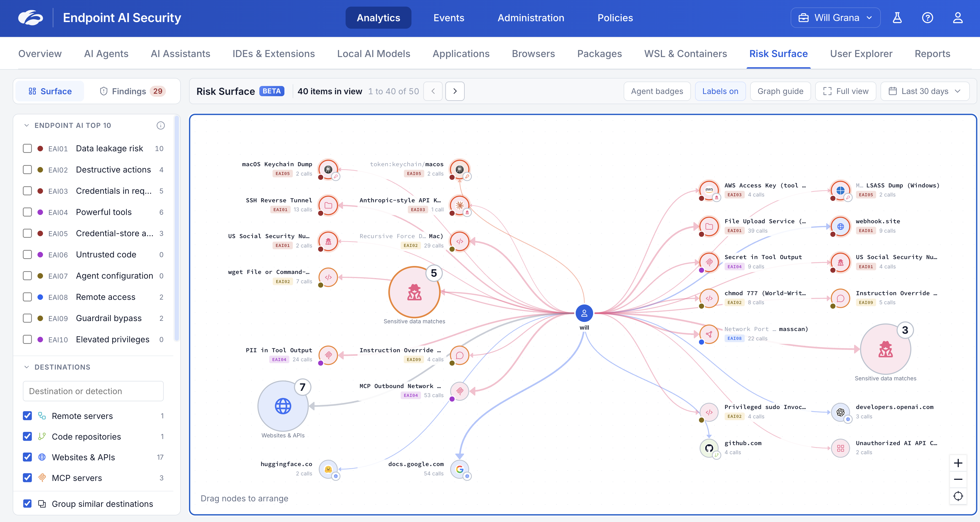
Task: Expand to Full view
Action: pos(846,91)
